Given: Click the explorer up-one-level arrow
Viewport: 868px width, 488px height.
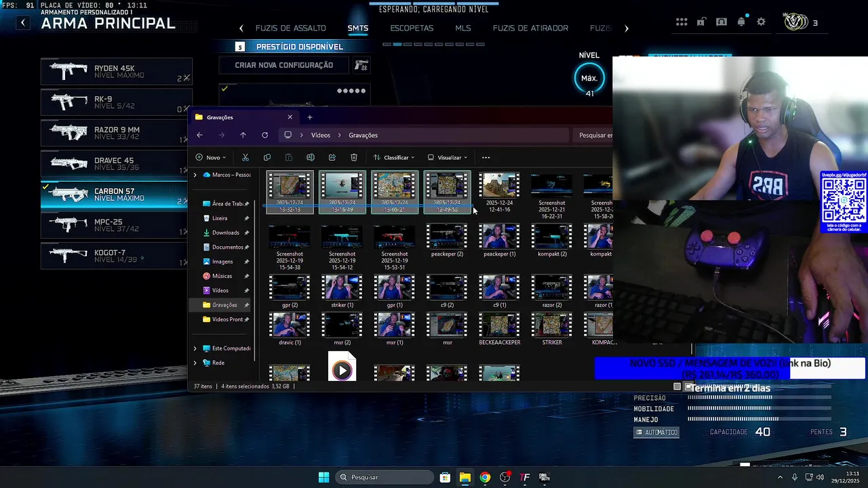Looking at the screenshot, I should tap(243, 136).
